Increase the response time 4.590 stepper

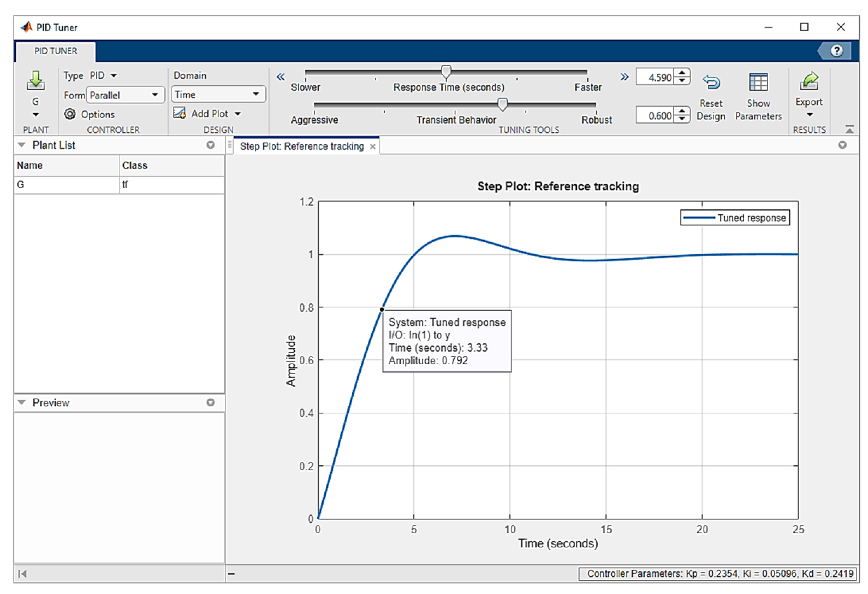point(682,73)
